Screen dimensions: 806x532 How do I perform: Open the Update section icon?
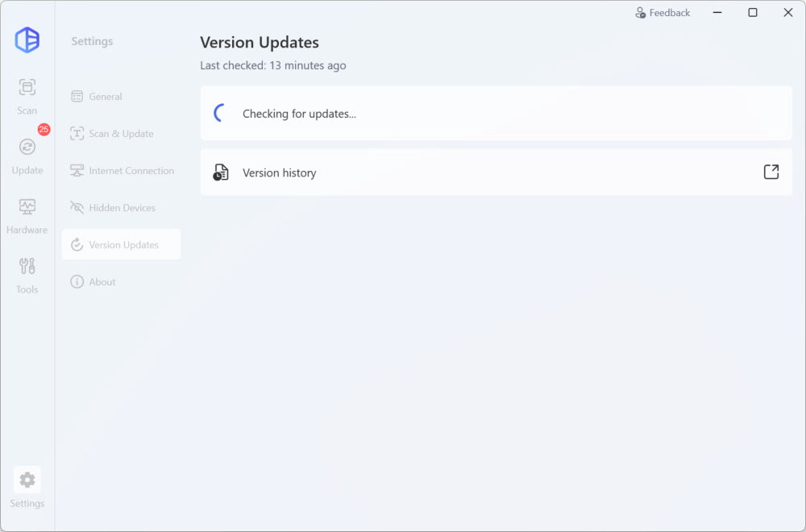point(27,148)
